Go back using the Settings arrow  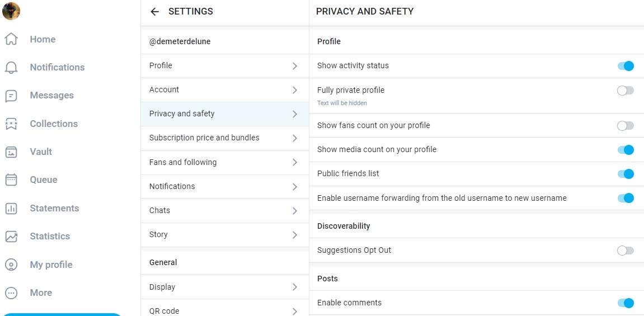click(x=154, y=12)
